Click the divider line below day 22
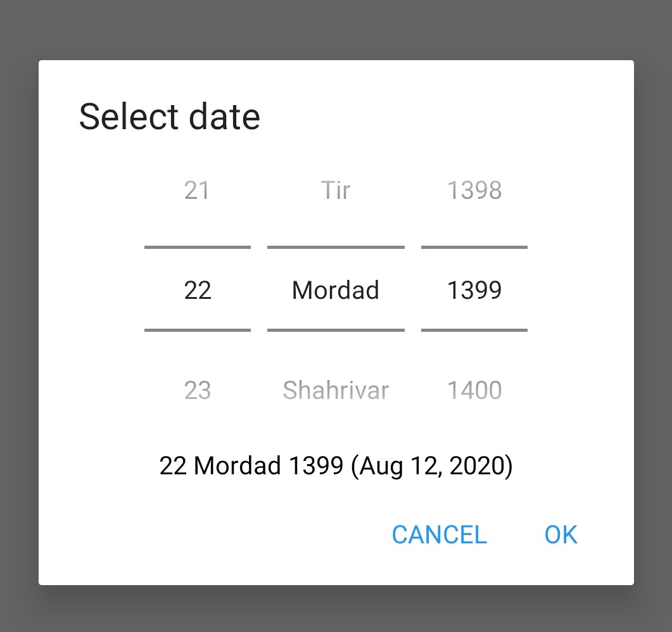The width and height of the screenshot is (672, 632). coord(198,330)
